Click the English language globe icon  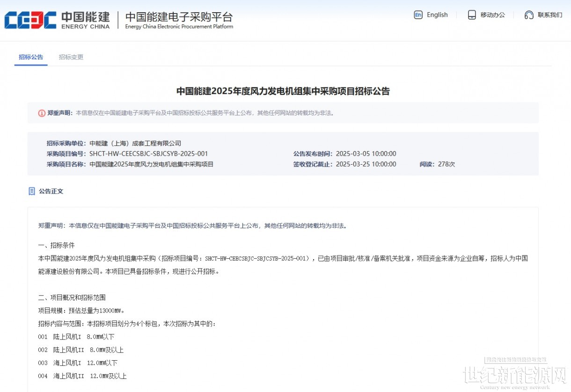coord(418,15)
